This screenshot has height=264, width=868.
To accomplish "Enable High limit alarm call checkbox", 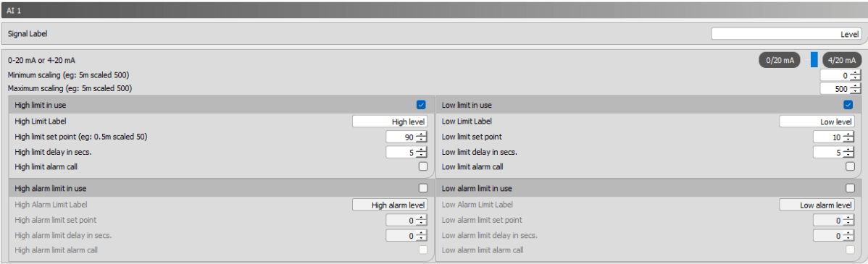I will 423,166.
